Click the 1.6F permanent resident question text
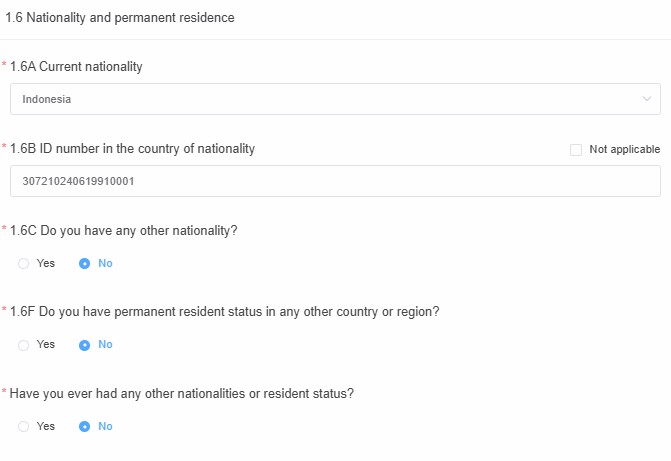This screenshot has width=671, height=461. (x=224, y=311)
